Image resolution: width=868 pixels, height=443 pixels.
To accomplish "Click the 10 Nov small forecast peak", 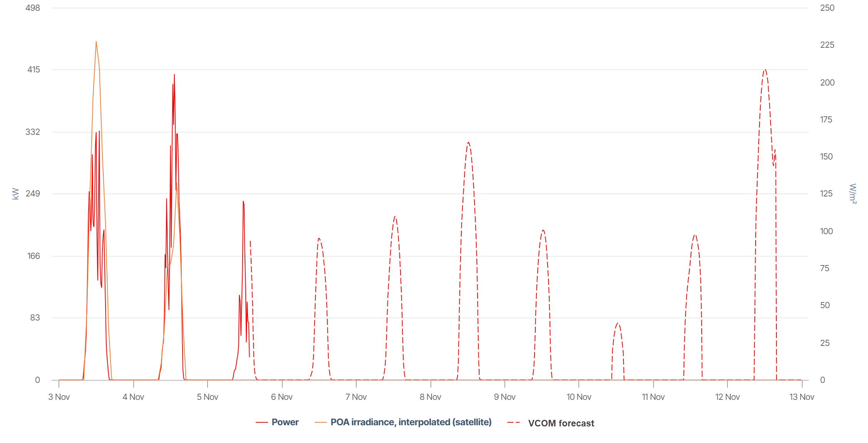I will coord(618,323).
